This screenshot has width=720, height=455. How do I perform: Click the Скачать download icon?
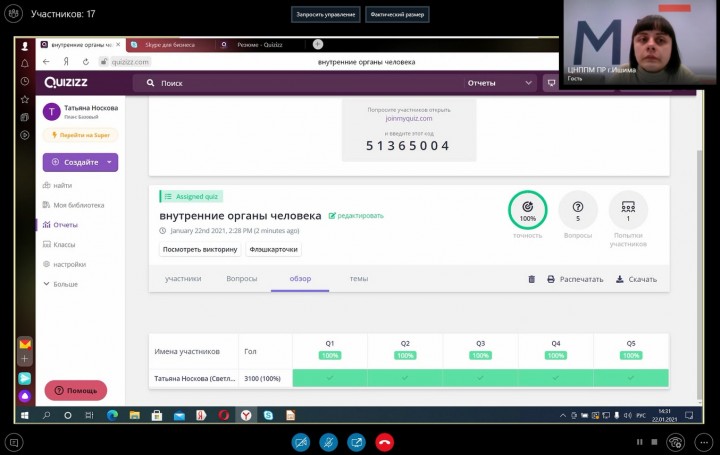coord(636,279)
